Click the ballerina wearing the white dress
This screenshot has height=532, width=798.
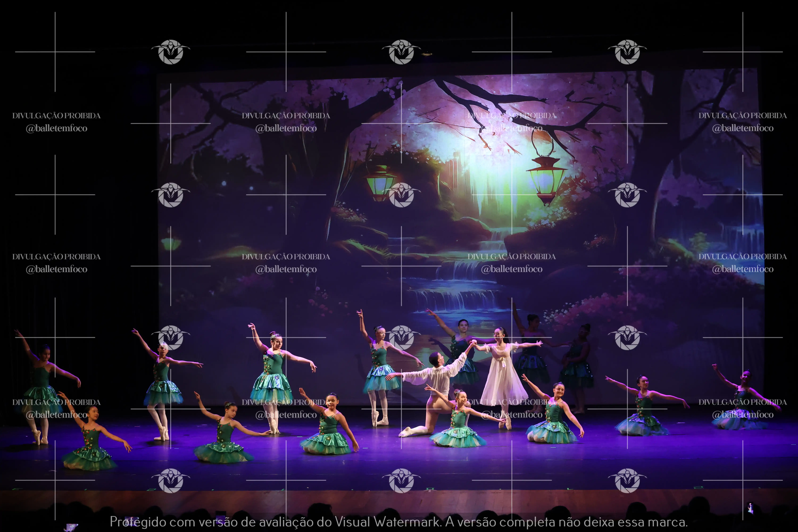[502, 373]
